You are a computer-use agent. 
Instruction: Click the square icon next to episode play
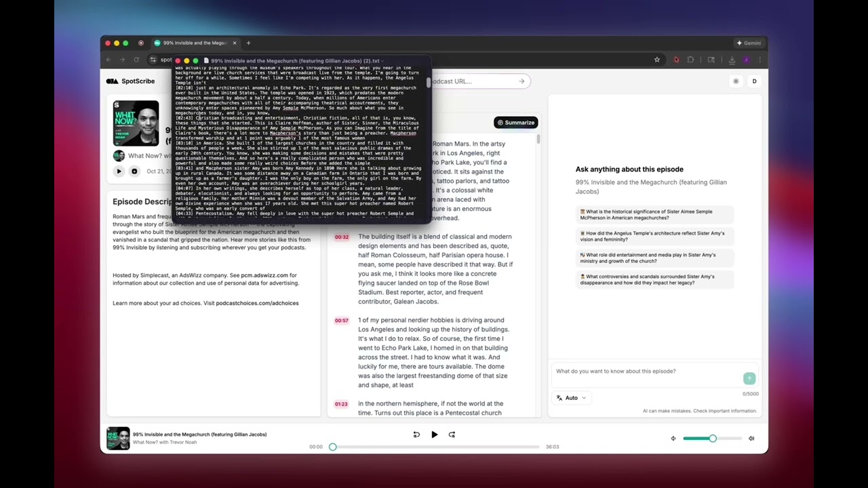point(134,171)
